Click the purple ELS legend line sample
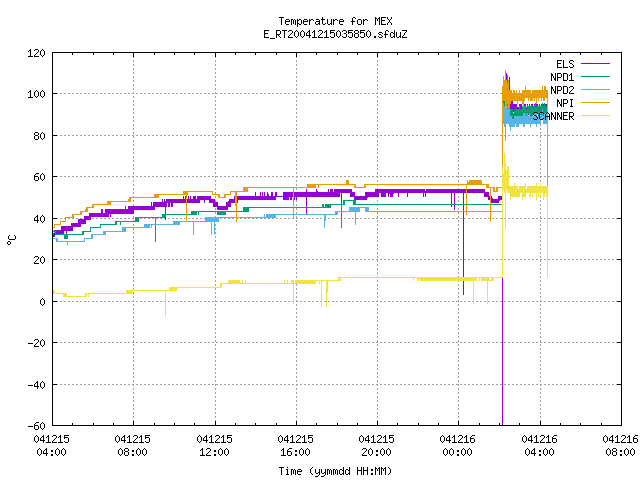Image resolution: width=640 pixels, height=480 pixels. click(x=595, y=64)
